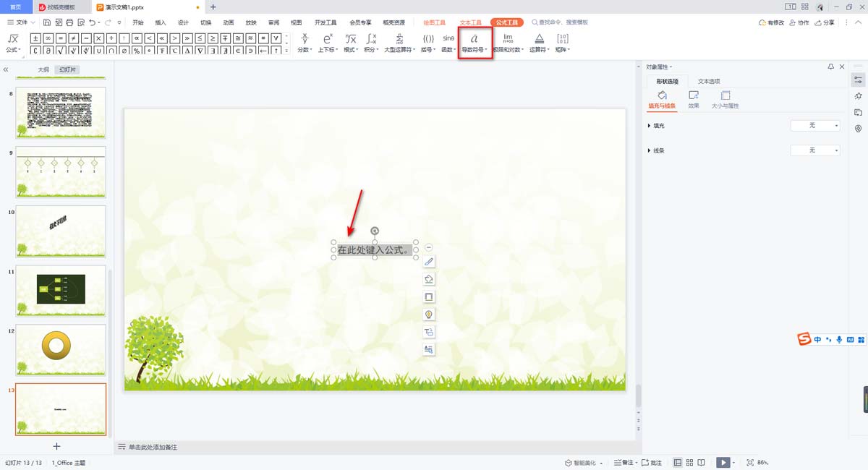Screen dimensions: 868x470
Task: Switch to the 插入 (Insert) ribbon tab
Action: [x=161, y=22]
